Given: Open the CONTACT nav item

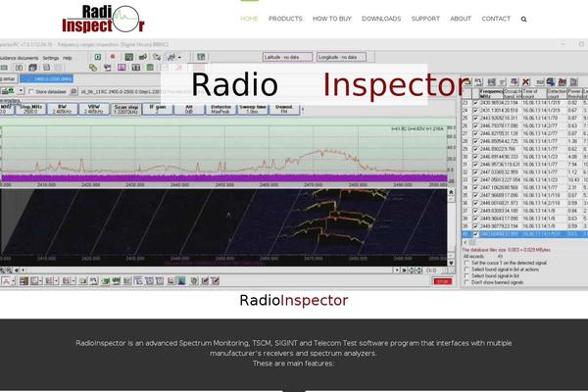Looking at the screenshot, I should [496, 19].
